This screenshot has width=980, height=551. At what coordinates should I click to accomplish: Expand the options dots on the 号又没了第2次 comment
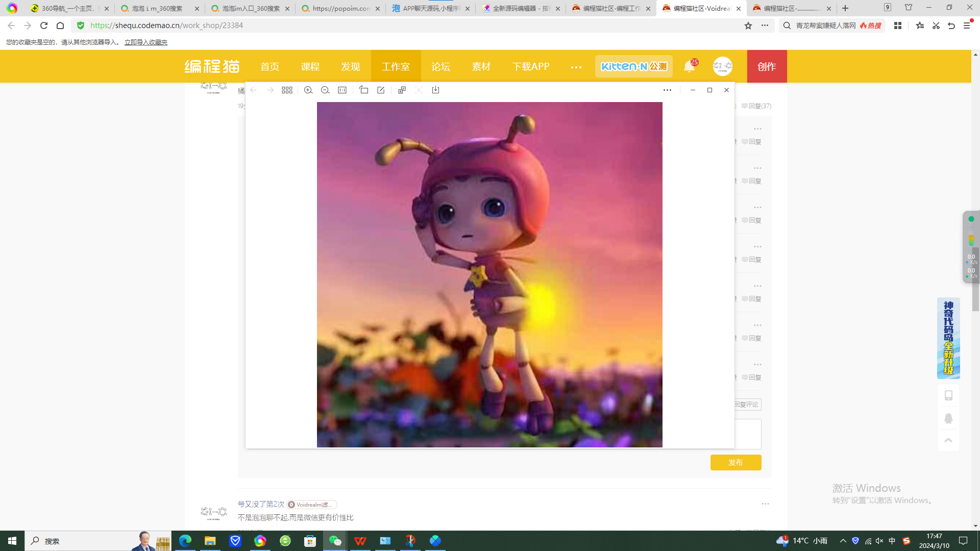click(x=765, y=504)
